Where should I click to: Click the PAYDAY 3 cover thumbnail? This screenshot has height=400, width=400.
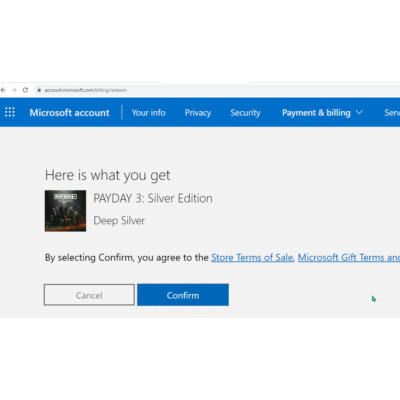65,211
